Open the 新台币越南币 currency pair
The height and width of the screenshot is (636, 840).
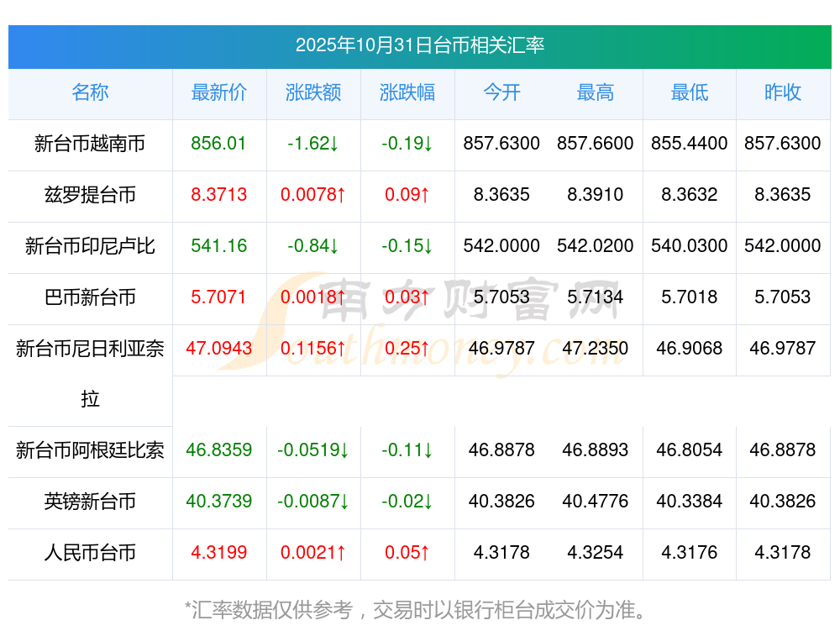[90, 144]
